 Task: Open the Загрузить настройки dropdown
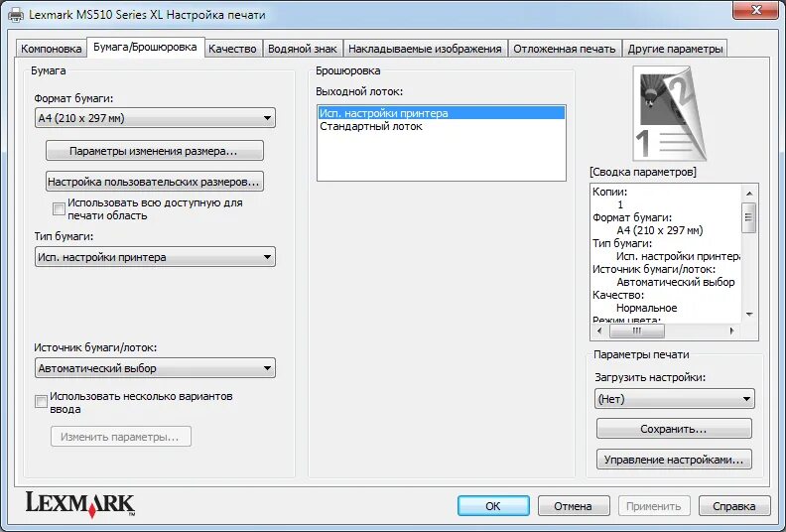pos(674,399)
